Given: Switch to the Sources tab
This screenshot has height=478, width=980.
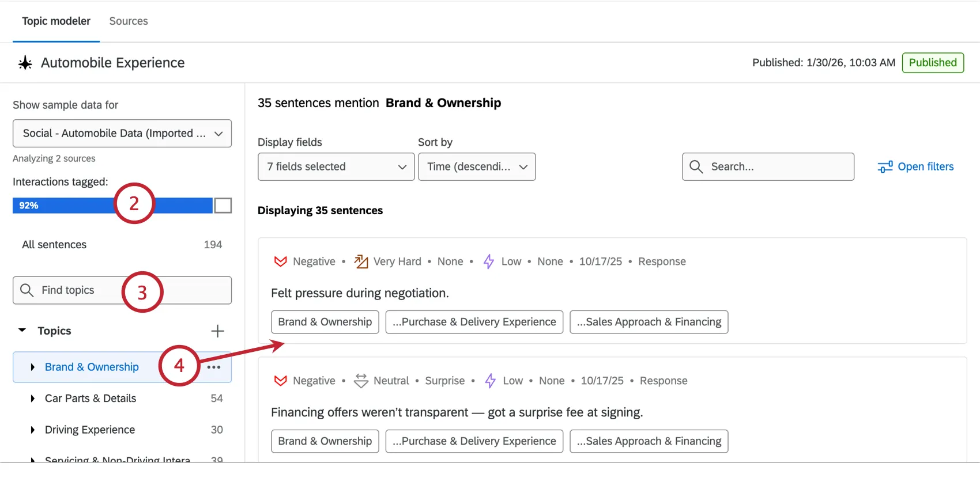Looking at the screenshot, I should point(129,21).
